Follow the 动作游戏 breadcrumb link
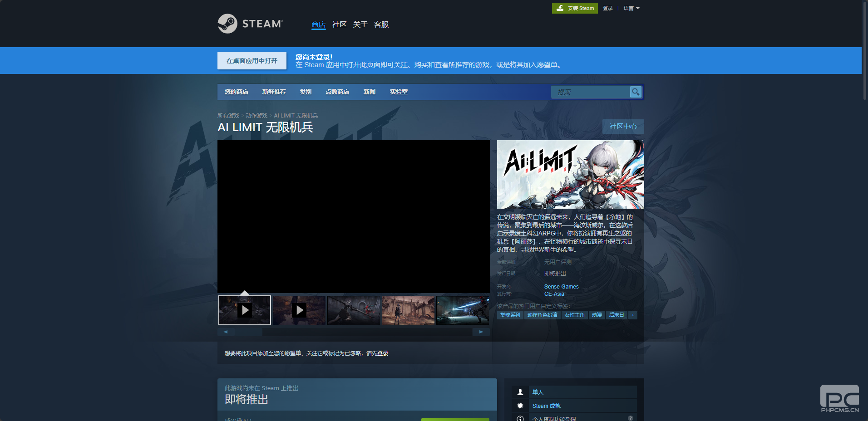The width and height of the screenshot is (868, 421). [256, 116]
